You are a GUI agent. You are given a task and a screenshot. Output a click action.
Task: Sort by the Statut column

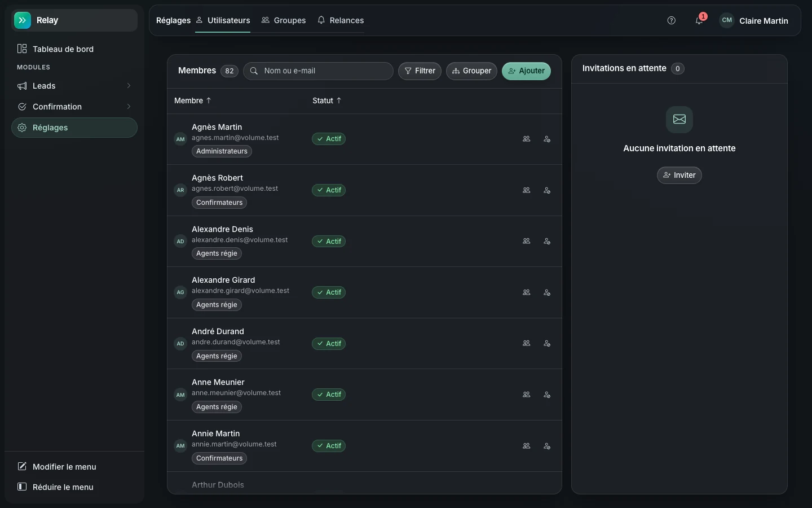click(x=327, y=100)
